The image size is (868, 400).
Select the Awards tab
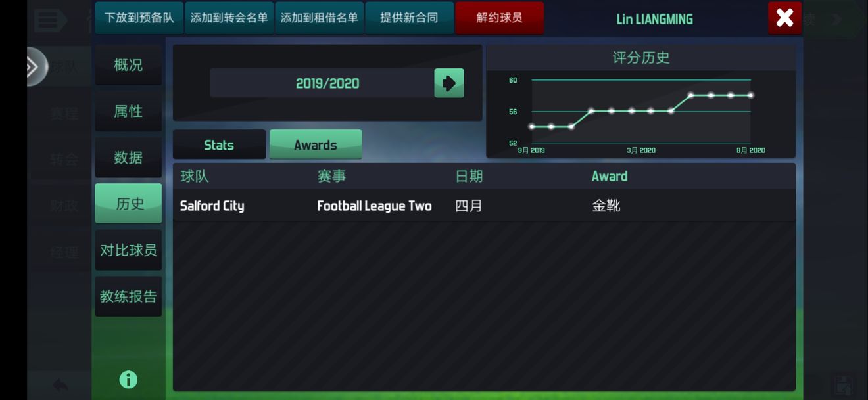click(316, 144)
